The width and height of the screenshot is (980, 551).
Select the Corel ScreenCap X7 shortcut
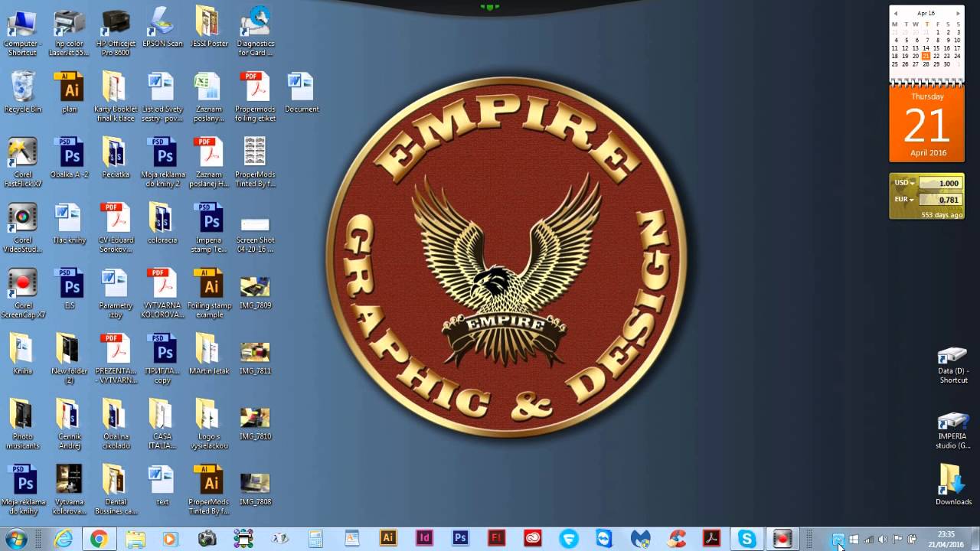[22, 293]
